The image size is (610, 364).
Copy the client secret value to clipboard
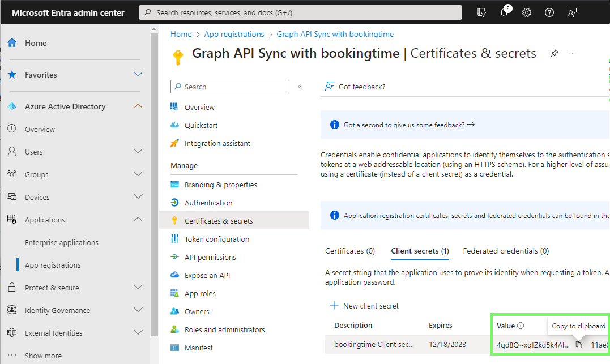pyautogui.click(x=578, y=345)
